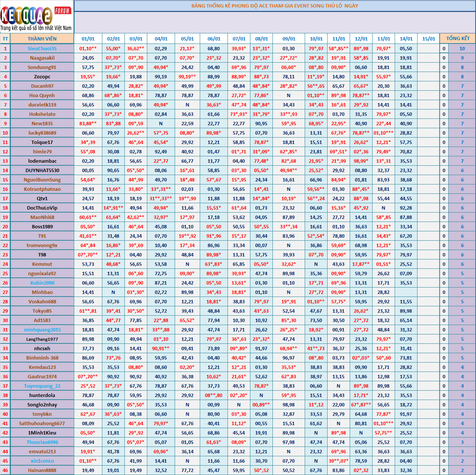
Task: Click member name MaoNhi68
Action: pos(42,217)
